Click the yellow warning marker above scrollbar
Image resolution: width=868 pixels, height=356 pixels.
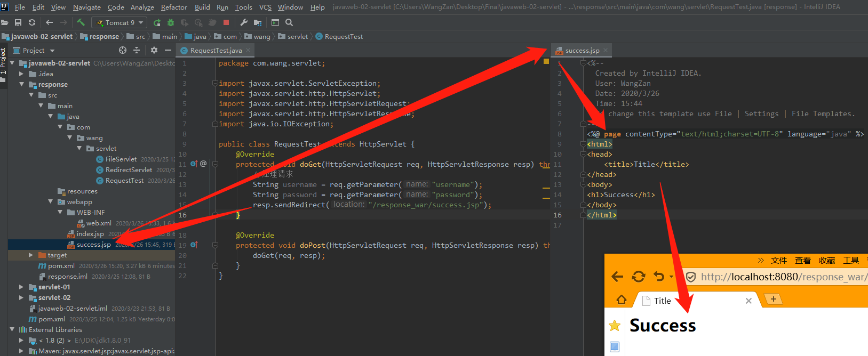coord(546,62)
